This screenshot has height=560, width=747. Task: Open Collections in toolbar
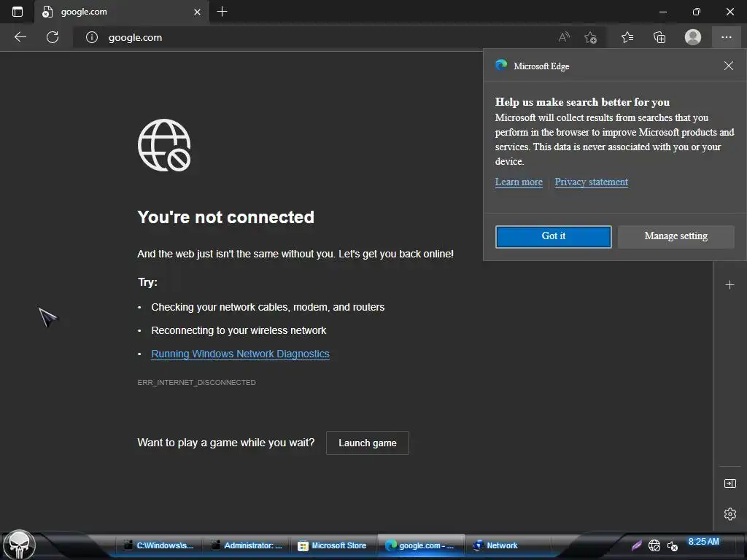pyautogui.click(x=659, y=37)
